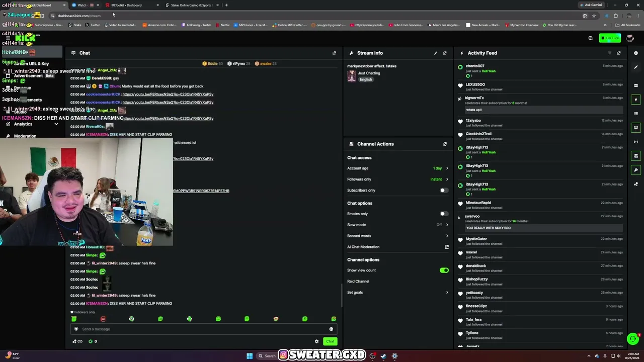Switch to the Stake Online Casino tab

(x=191, y=5)
